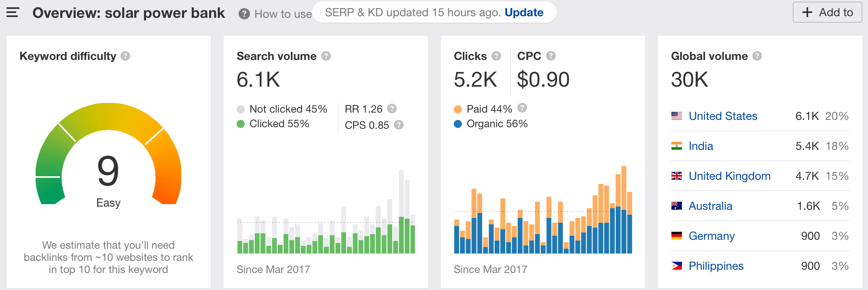Select Germany in the global volume list
This screenshot has width=868, height=290.
click(711, 236)
